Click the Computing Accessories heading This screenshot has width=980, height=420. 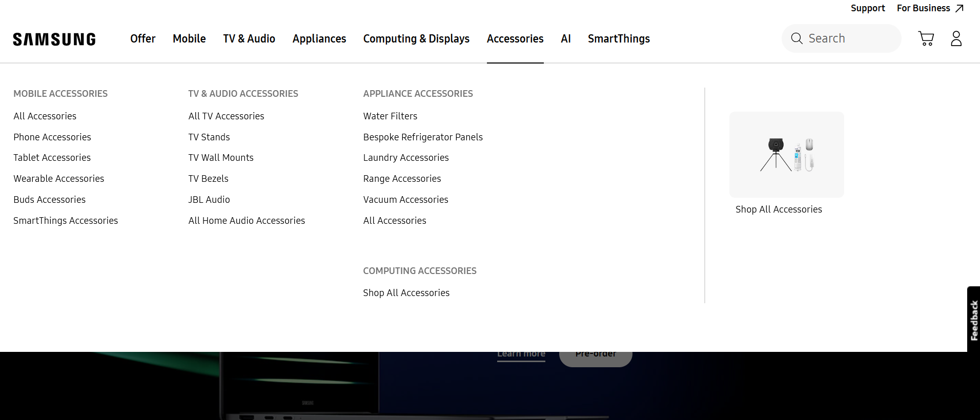click(420, 271)
